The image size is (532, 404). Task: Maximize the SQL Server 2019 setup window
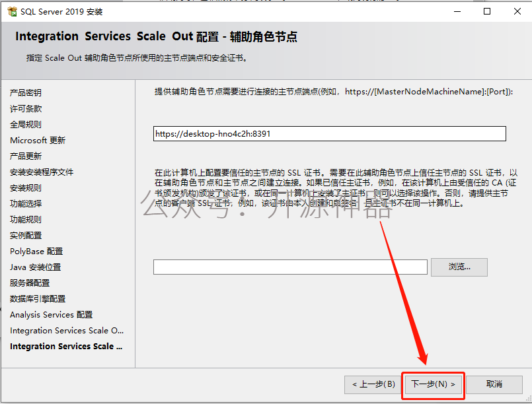(x=487, y=11)
